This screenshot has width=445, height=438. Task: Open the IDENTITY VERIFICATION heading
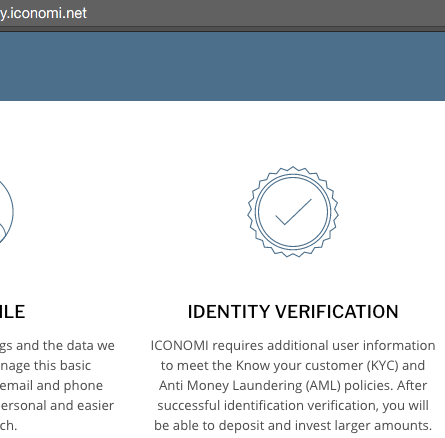pos(293,312)
